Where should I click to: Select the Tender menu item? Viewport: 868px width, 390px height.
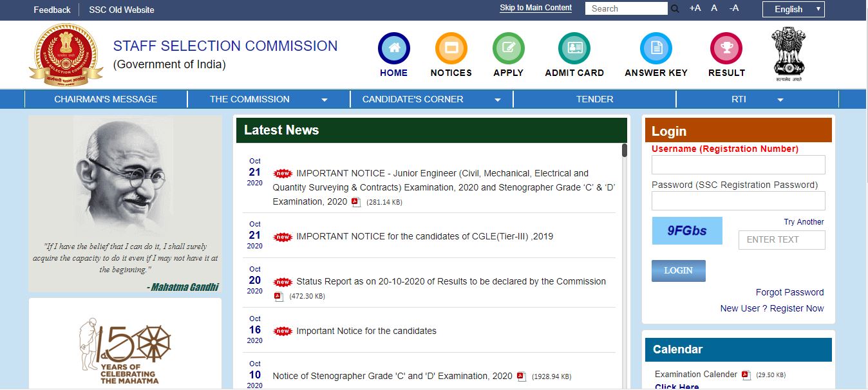click(x=594, y=99)
